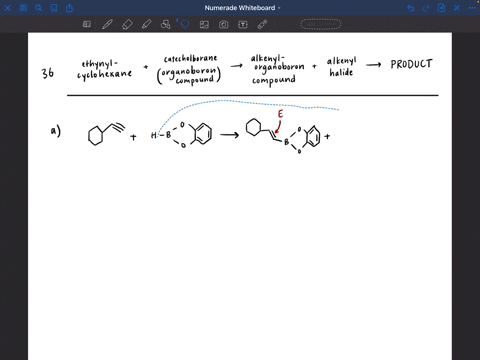480x360 pixels.
Task: Open the thumbnail grid view
Action: coord(23,8)
